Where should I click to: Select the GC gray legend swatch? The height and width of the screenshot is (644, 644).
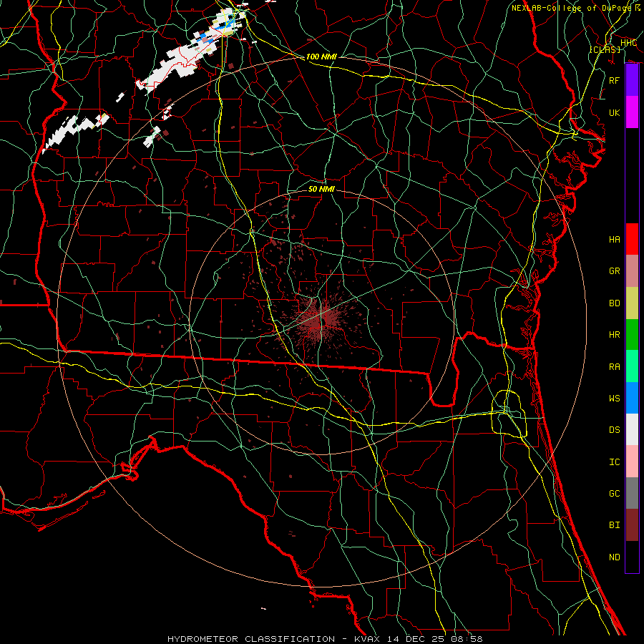[632, 493]
